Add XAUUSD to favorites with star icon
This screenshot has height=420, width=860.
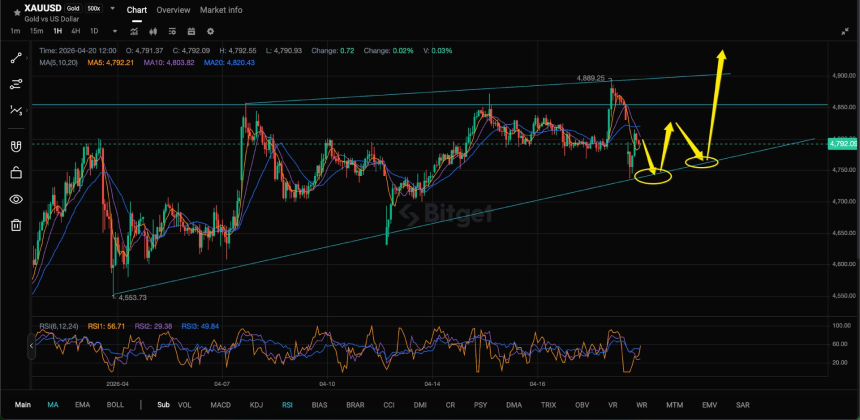15,12
